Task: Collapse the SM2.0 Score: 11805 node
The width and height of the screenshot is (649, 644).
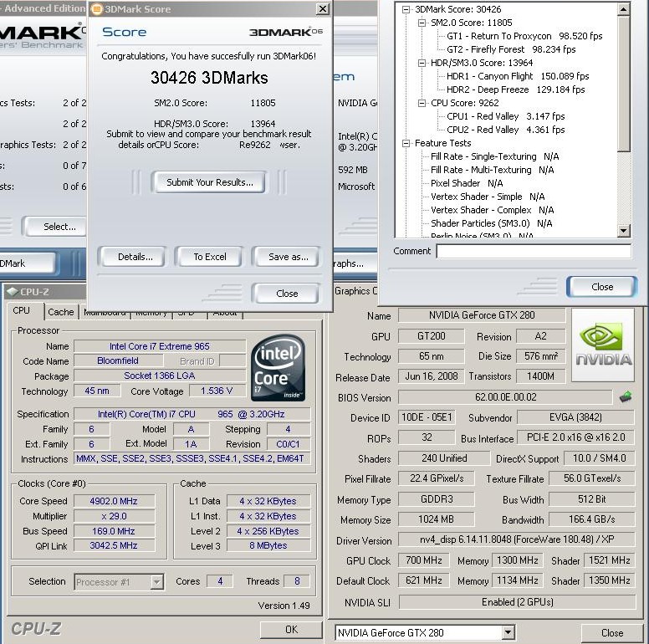Action: click(x=422, y=23)
